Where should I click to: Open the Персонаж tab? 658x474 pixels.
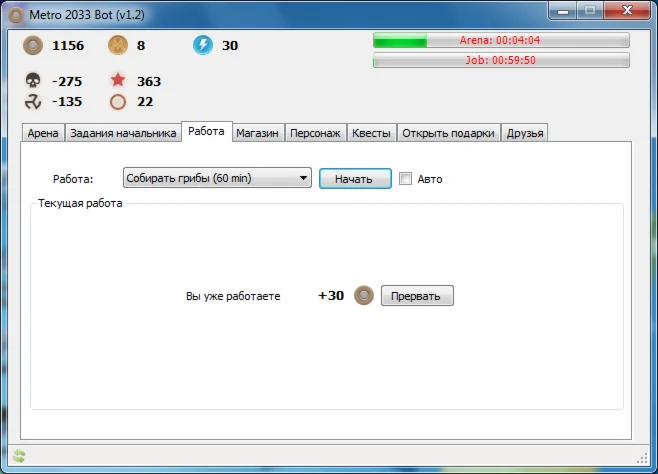click(316, 133)
